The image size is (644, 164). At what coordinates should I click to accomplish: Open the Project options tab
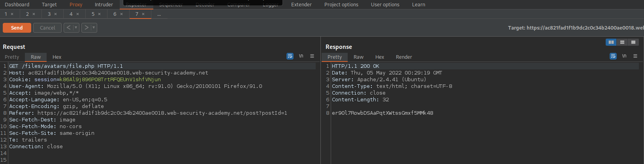pyautogui.click(x=341, y=5)
